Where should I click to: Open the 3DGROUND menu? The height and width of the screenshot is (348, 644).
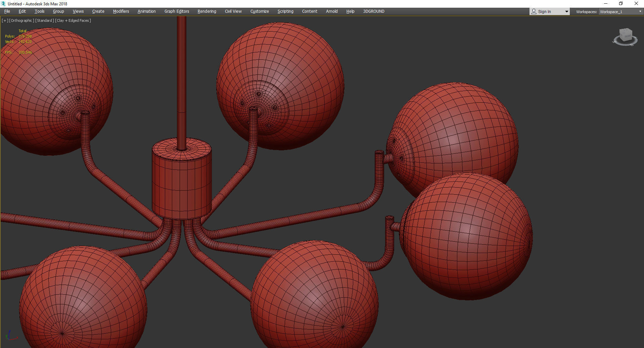(x=374, y=11)
